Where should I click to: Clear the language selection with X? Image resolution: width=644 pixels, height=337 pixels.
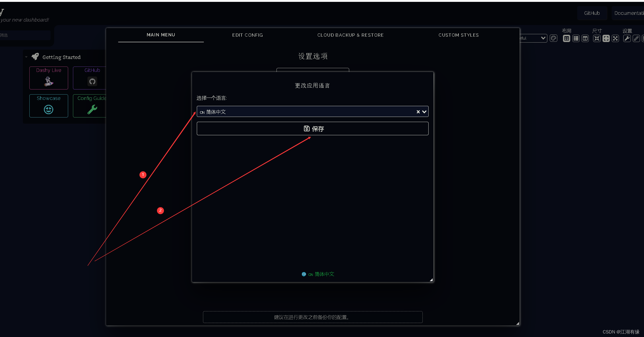coord(417,111)
